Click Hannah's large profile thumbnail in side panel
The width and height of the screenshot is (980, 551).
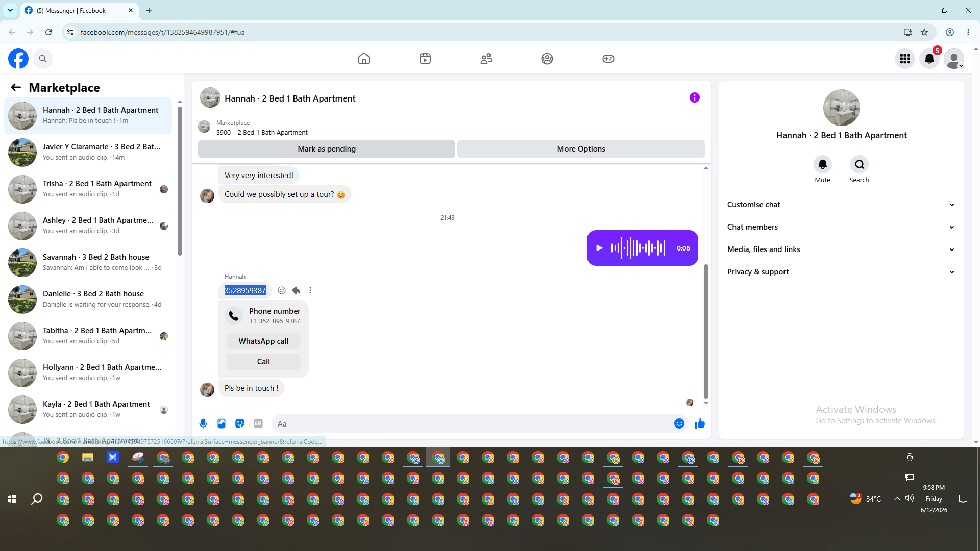(x=841, y=108)
